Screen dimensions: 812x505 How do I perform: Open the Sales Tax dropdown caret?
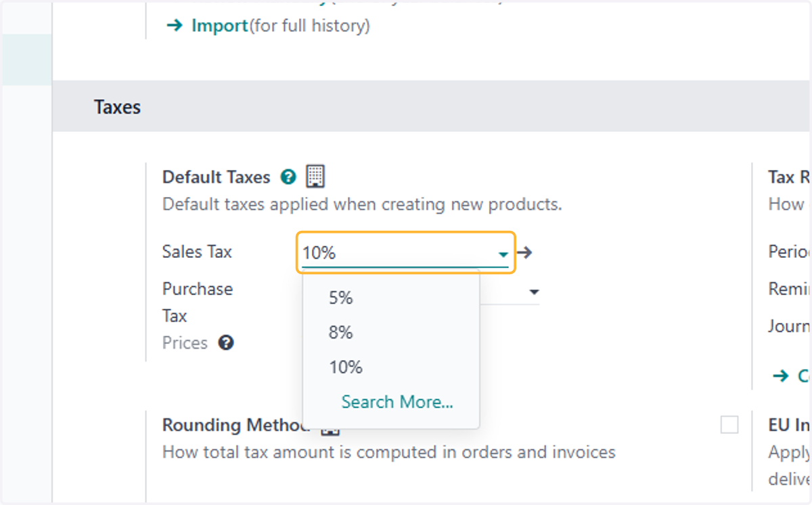pyautogui.click(x=503, y=254)
